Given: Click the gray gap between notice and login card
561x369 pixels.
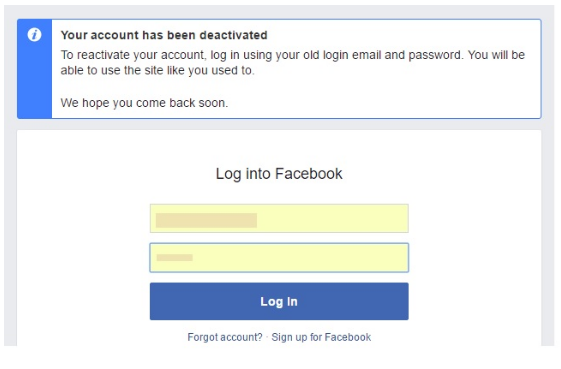Looking at the screenshot, I should coord(279,124).
